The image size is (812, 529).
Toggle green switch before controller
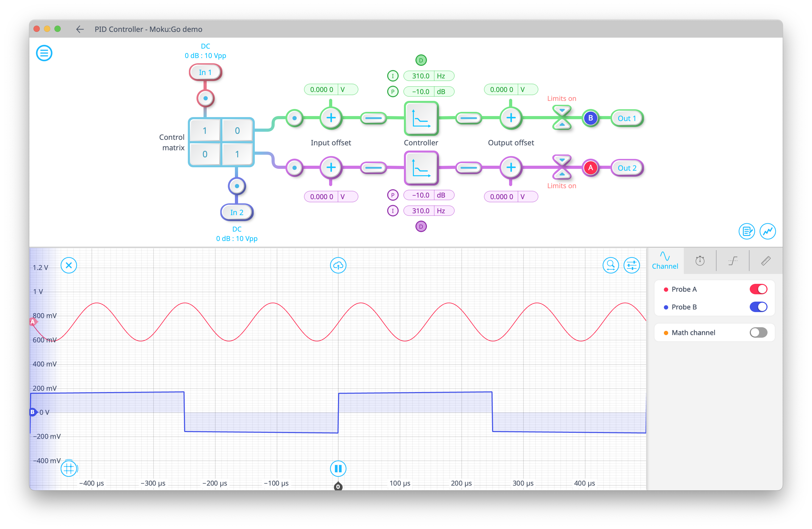click(x=374, y=118)
